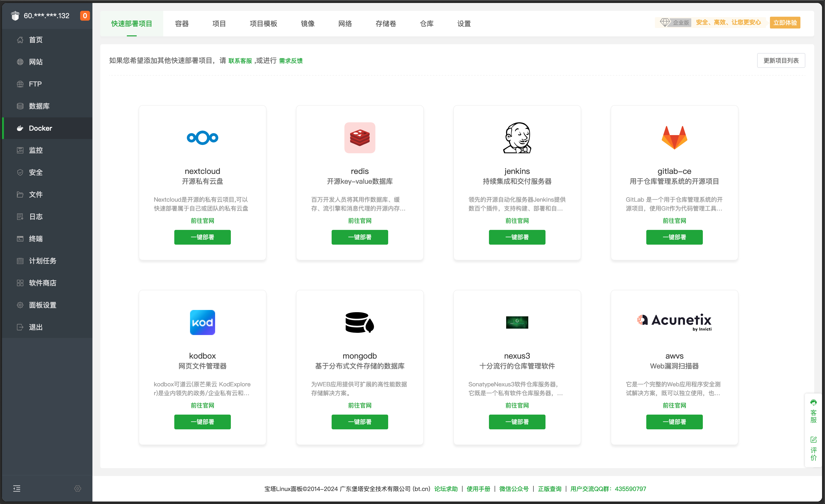Click the gitlab-ce fox logo
This screenshot has height=504, width=825.
point(674,138)
